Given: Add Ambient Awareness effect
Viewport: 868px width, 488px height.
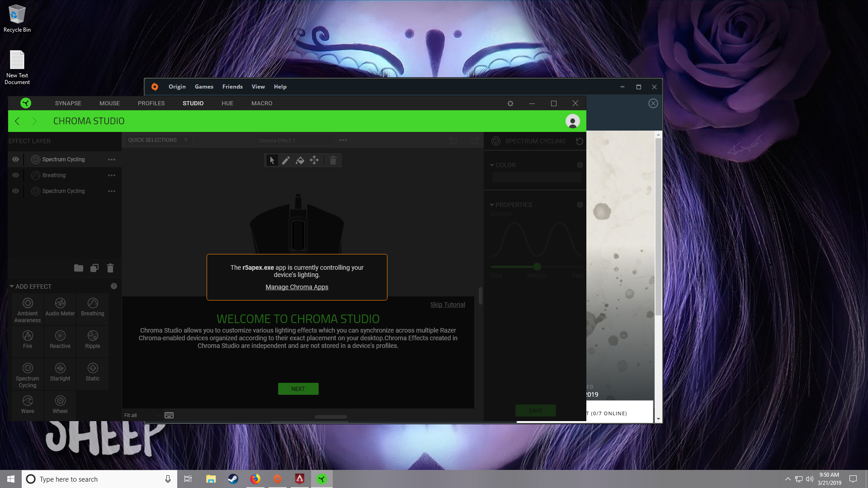Looking at the screenshot, I should (x=28, y=310).
